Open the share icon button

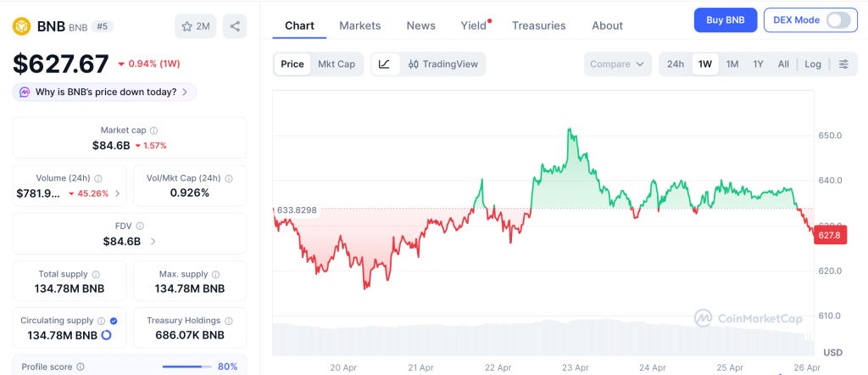(x=235, y=26)
